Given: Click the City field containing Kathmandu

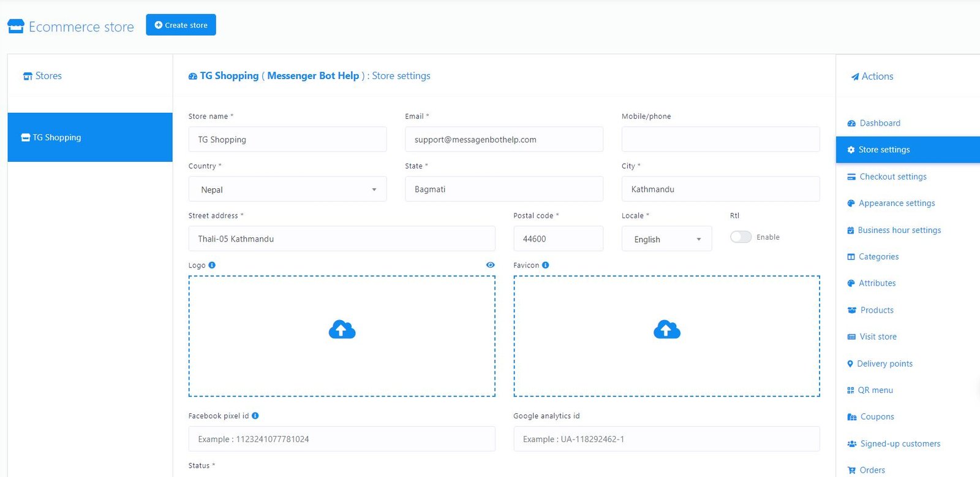Looking at the screenshot, I should click(x=721, y=189).
